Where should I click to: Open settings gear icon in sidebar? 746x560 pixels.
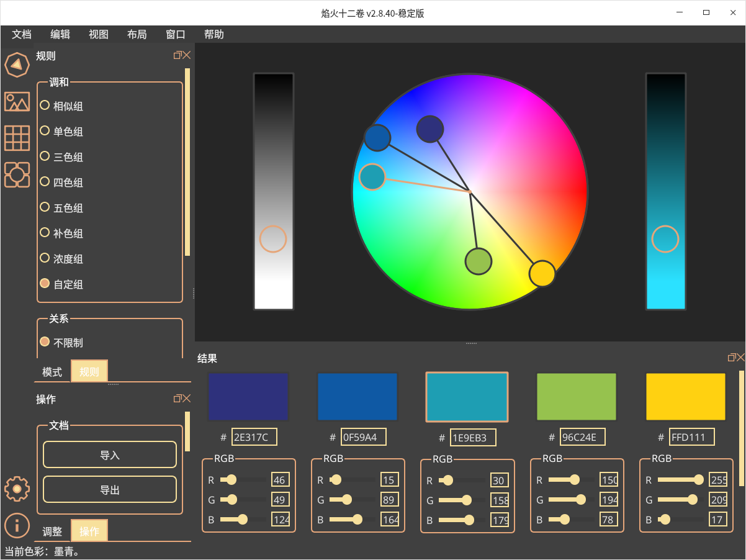tap(17, 489)
